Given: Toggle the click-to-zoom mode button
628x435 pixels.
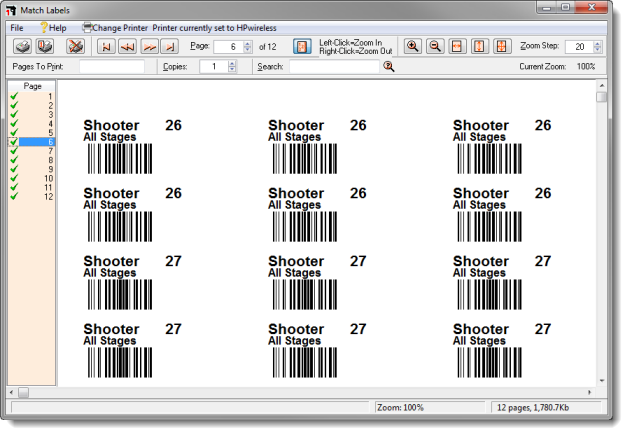Looking at the screenshot, I should (302, 46).
